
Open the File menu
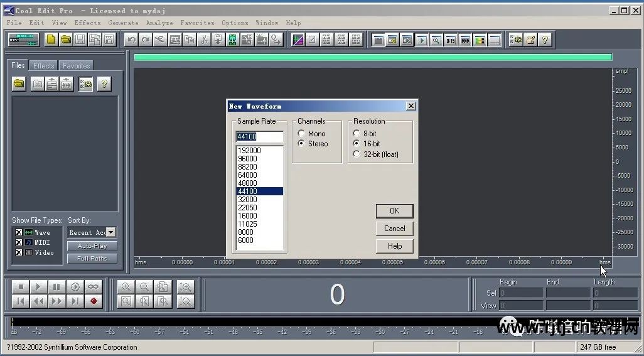(x=14, y=23)
